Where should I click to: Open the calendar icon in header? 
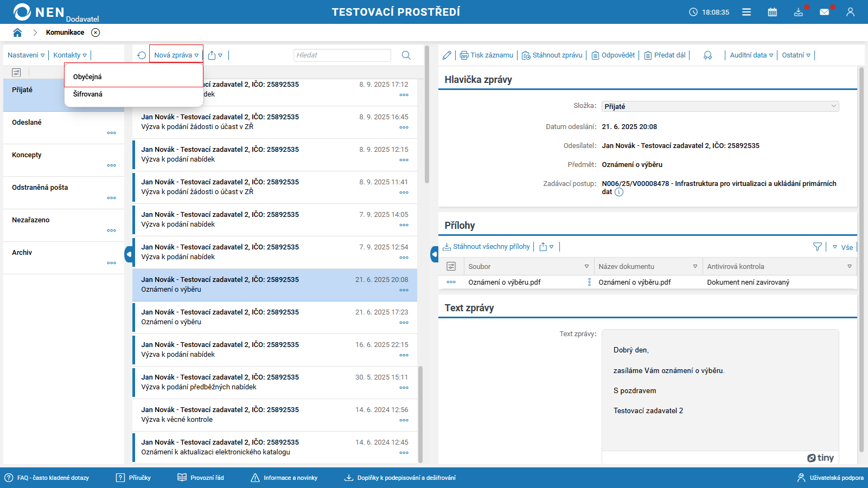(773, 12)
